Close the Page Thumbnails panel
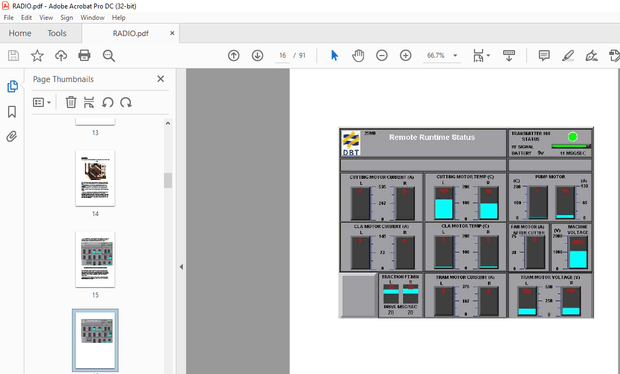The image size is (620, 374). (x=161, y=79)
